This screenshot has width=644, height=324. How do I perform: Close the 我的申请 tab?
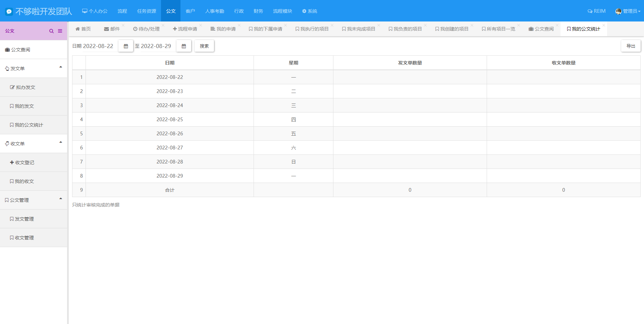coord(239,25)
